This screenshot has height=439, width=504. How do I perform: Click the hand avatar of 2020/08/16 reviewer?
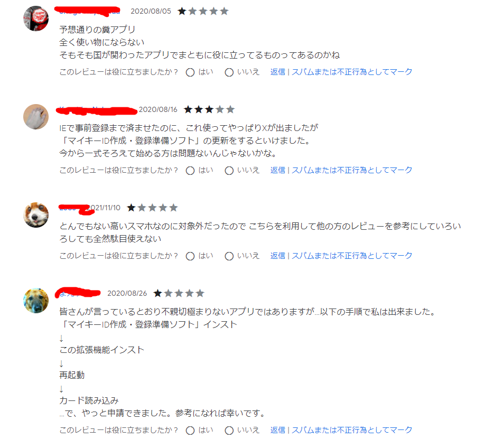(36, 117)
